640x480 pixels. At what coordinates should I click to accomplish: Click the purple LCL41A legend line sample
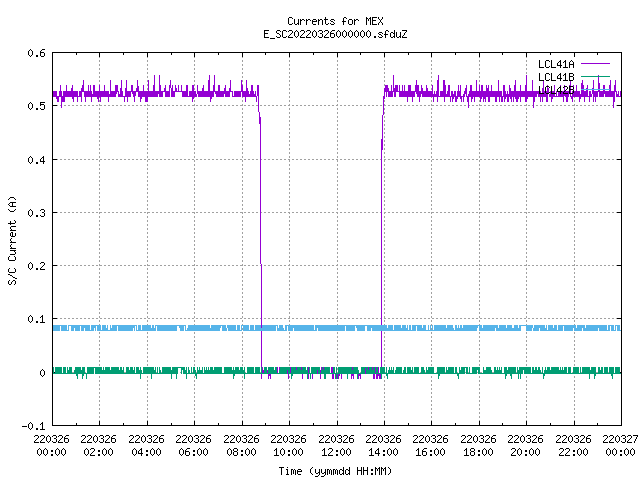coord(595,64)
